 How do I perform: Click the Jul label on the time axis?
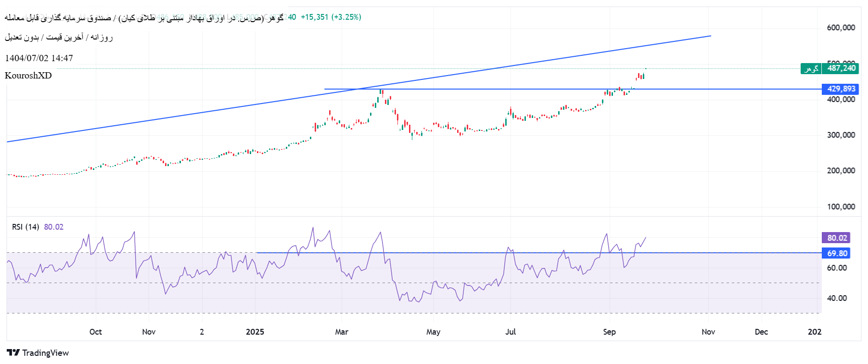[x=511, y=332]
